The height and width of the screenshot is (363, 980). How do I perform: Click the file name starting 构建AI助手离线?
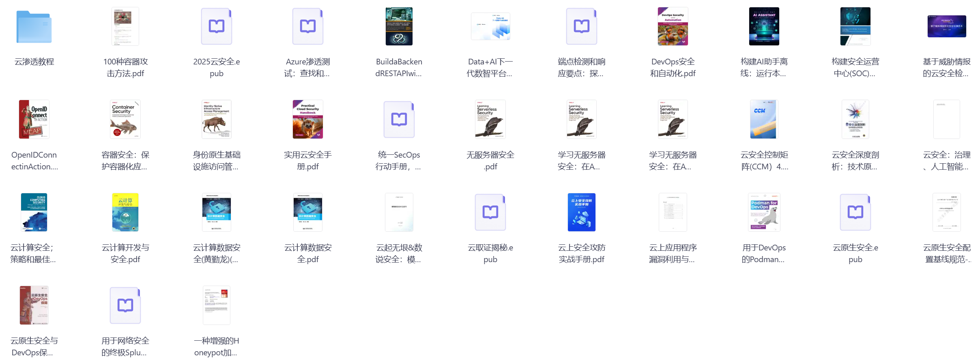tap(764, 68)
